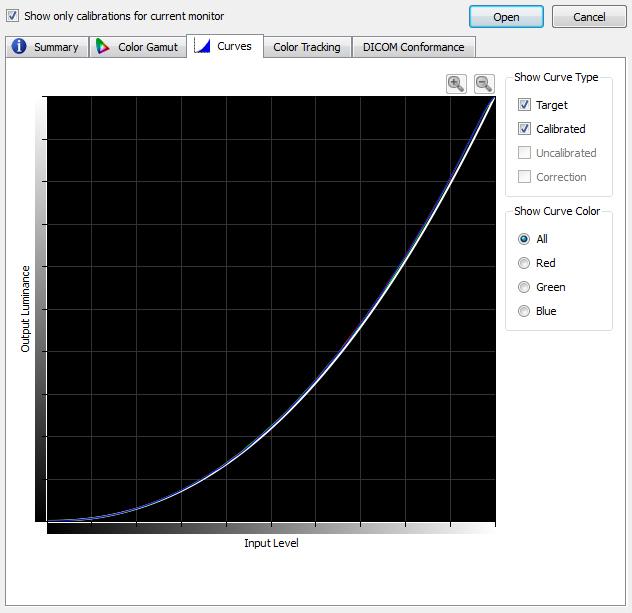Click the Open button
Screen dimensions: 632x613
click(506, 17)
